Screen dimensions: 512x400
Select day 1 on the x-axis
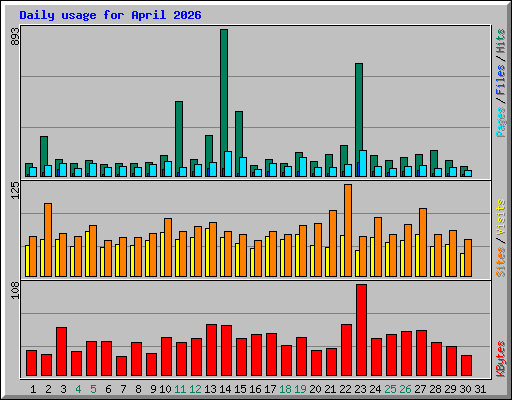click(x=33, y=389)
